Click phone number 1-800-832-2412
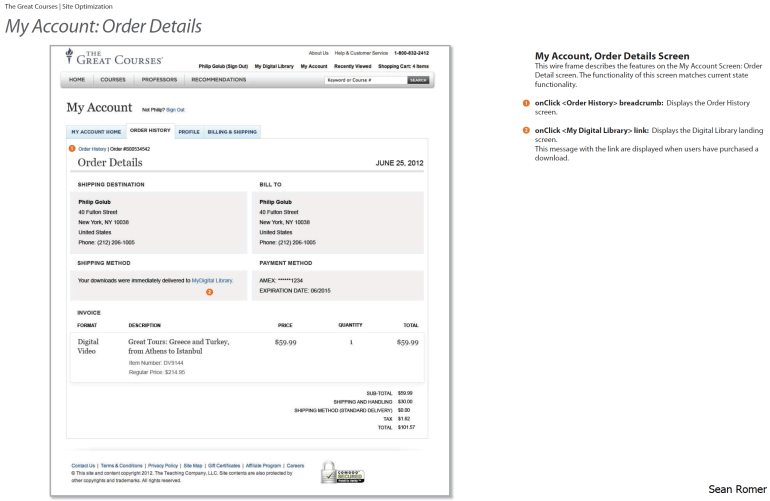The height and width of the screenshot is (501, 770). tap(412, 53)
